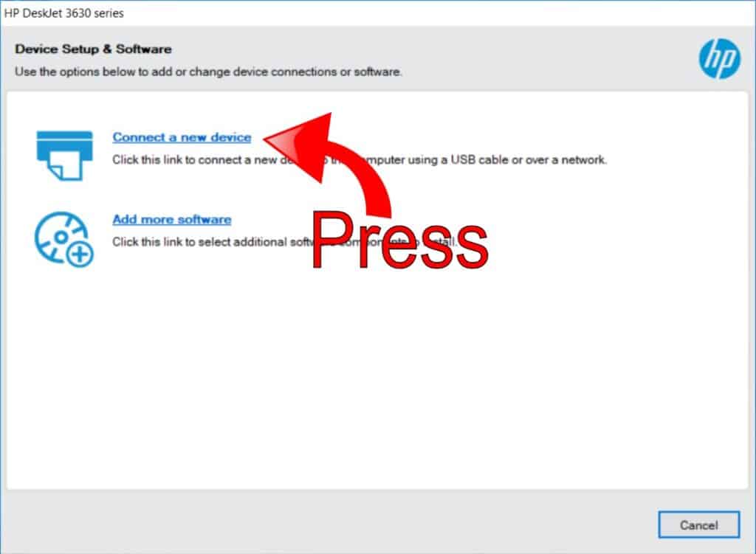
Task: Click the printer icon beside Connect a new device
Action: tap(64, 153)
